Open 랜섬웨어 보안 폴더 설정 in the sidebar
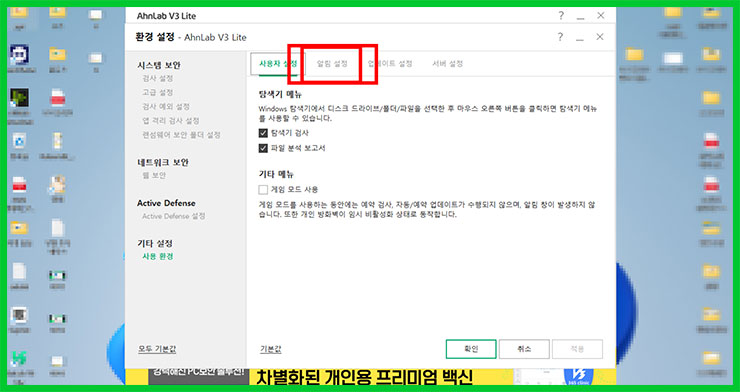 [181, 135]
